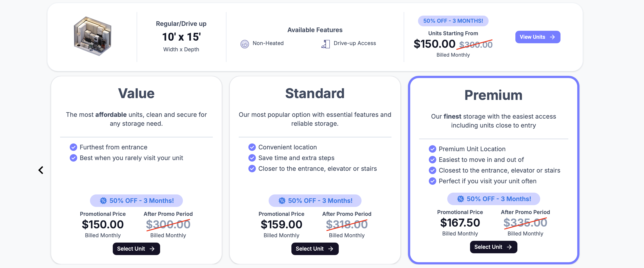644x268 pixels.
Task: Click the discount badge icon in Premium card
Action: 460,199
